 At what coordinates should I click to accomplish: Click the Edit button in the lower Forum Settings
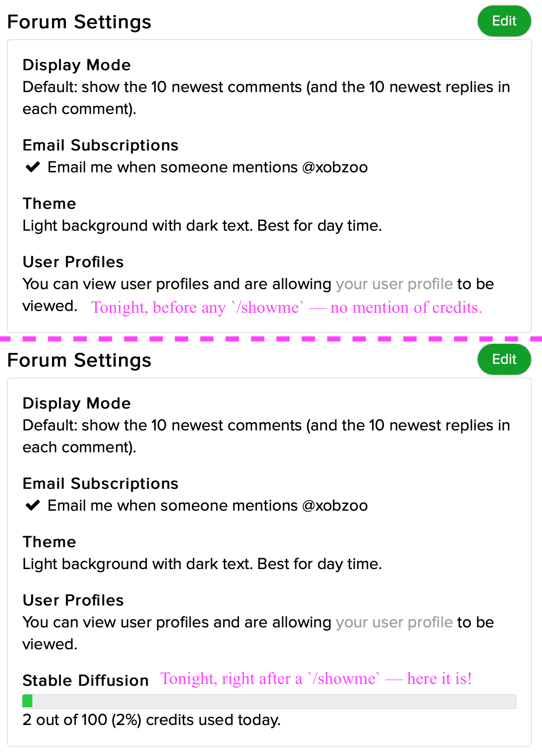504,359
